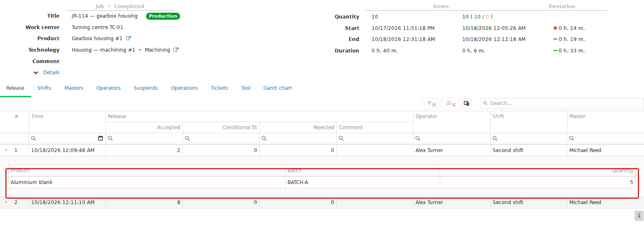Click Conditional fit filter search icon
The image size is (644, 225).
point(187,139)
